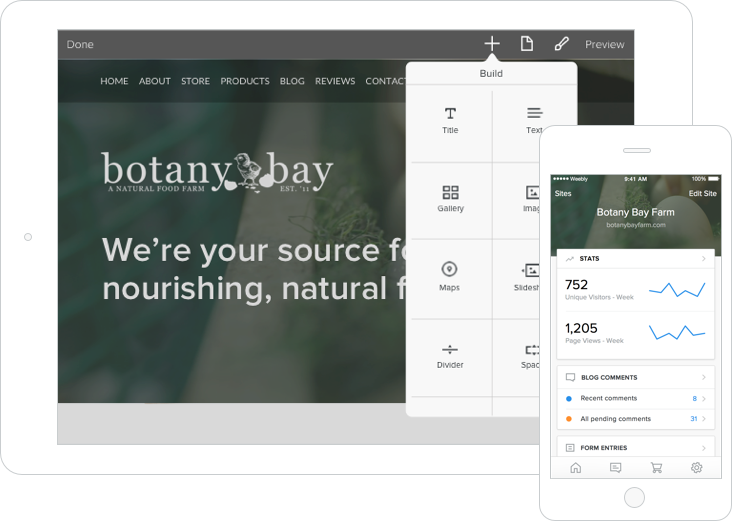
Task: Choose the Title element in Build
Action: 450,120
